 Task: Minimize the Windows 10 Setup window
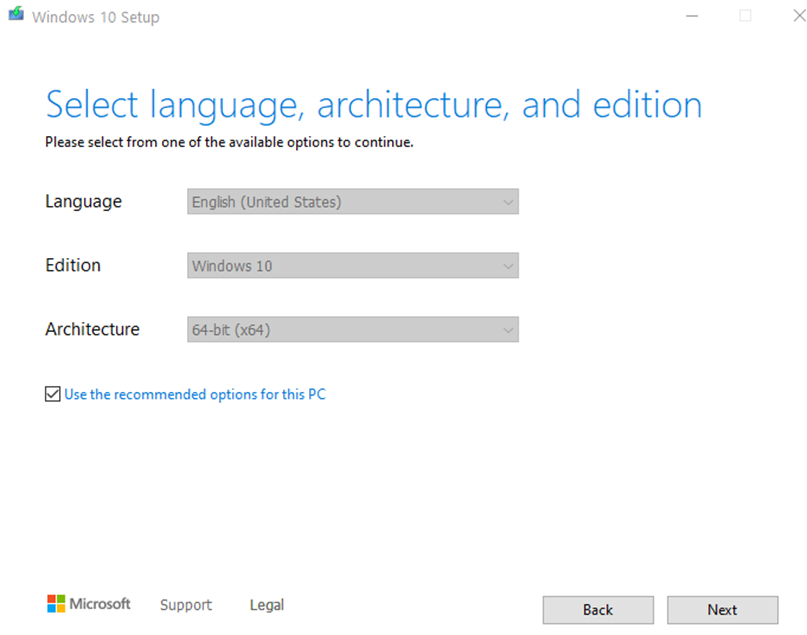tap(691, 16)
